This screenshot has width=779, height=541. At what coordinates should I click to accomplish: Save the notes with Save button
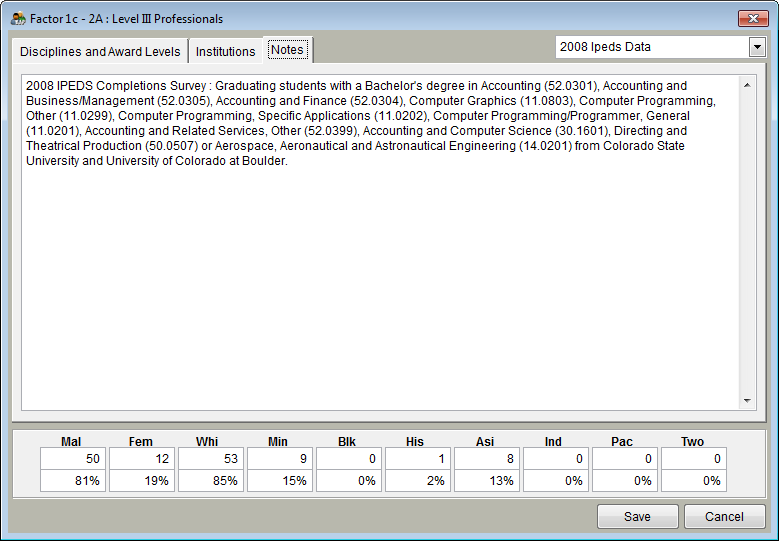pyautogui.click(x=637, y=517)
